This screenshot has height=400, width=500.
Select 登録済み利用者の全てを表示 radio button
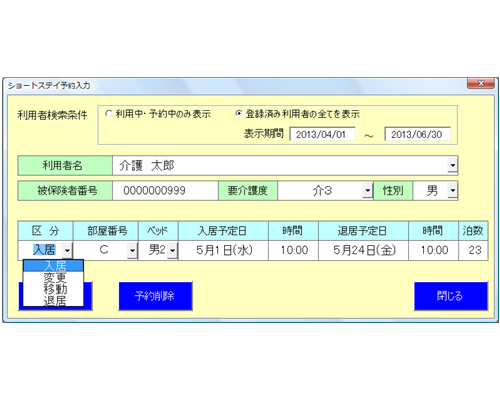coord(239,114)
